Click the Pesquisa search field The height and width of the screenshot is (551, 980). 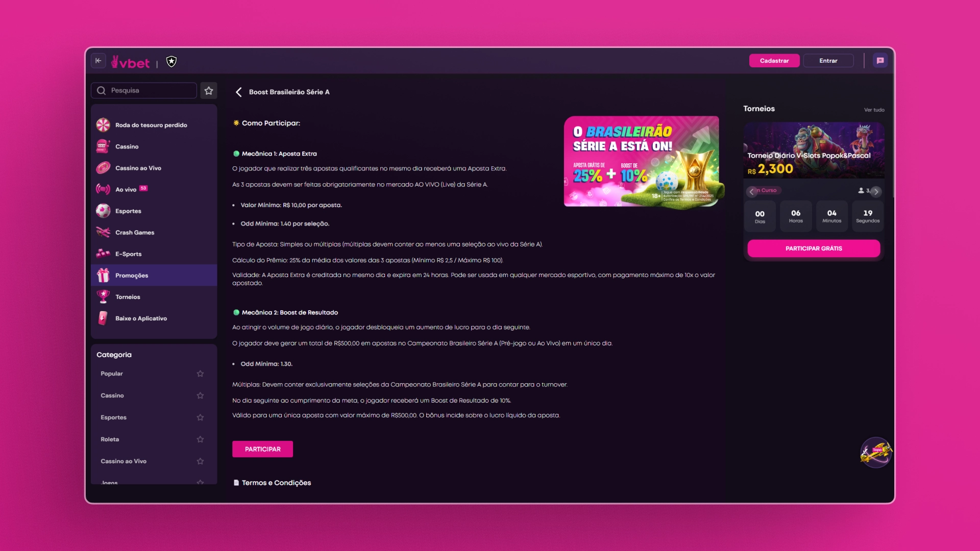(144, 91)
